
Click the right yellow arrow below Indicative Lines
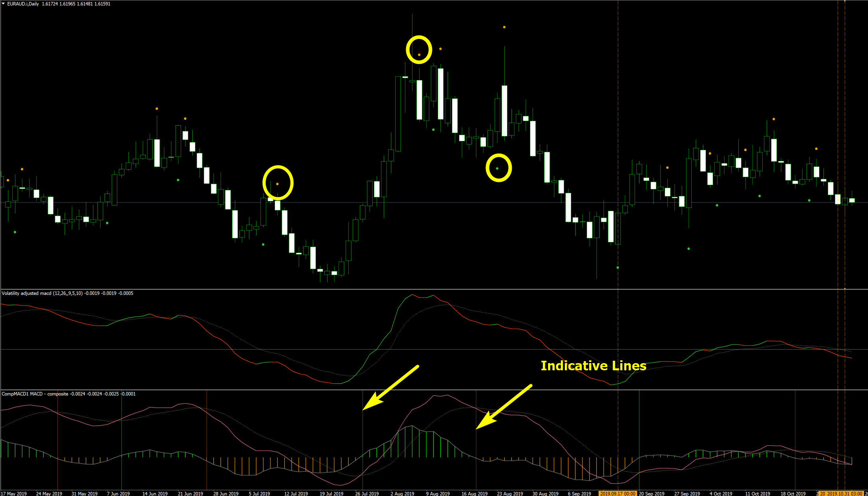504,407
